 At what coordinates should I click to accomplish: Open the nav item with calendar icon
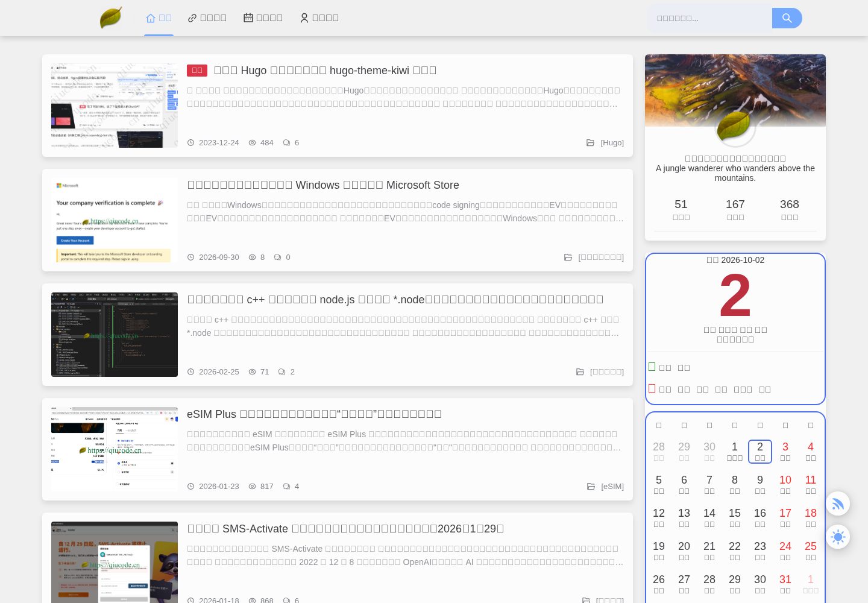tap(263, 18)
